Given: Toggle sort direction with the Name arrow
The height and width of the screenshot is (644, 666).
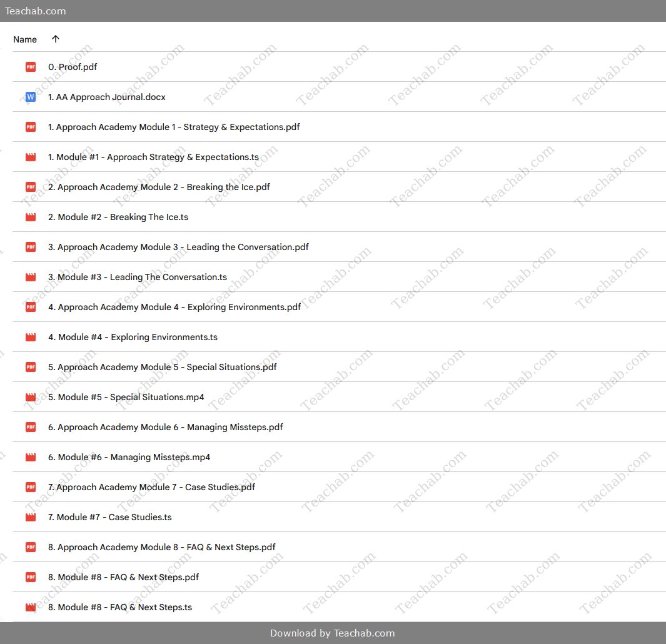Looking at the screenshot, I should click(x=56, y=39).
